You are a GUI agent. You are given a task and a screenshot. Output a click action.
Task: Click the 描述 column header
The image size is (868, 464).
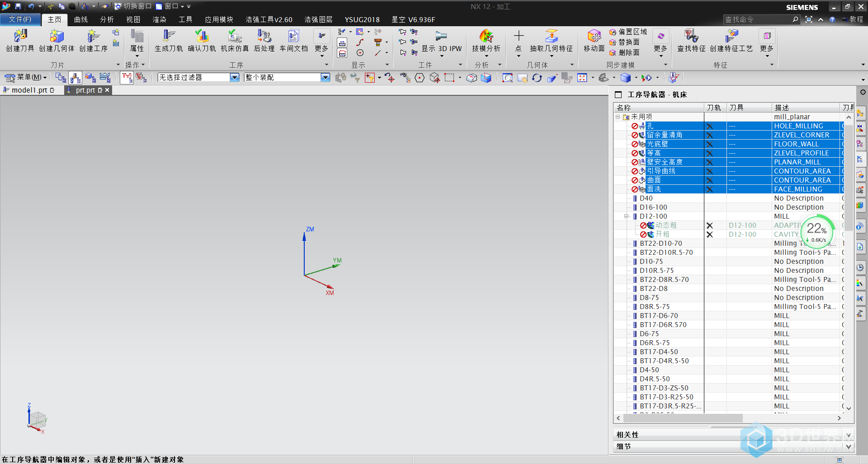(x=806, y=108)
